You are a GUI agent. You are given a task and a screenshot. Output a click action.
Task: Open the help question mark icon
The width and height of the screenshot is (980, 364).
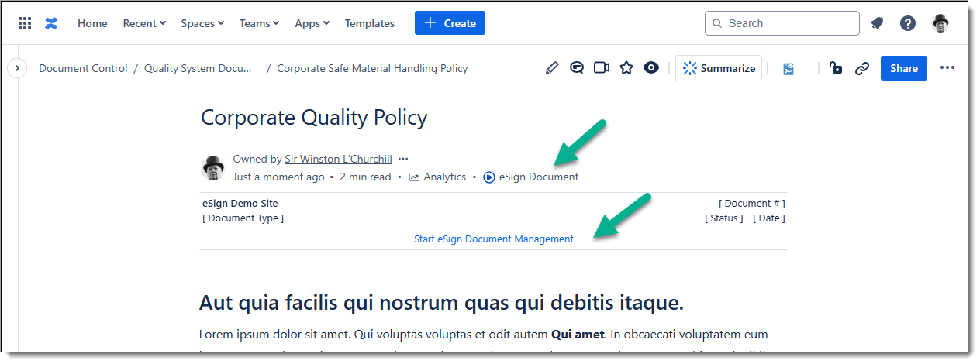pyautogui.click(x=908, y=23)
